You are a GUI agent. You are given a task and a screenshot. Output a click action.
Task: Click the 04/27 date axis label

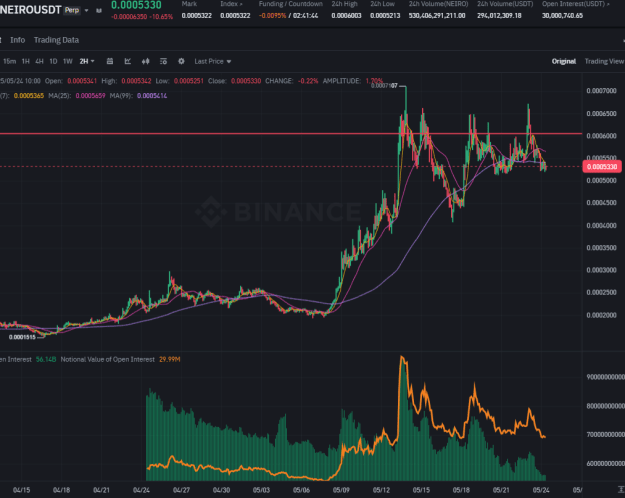pyautogui.click(x=181, y=490)
